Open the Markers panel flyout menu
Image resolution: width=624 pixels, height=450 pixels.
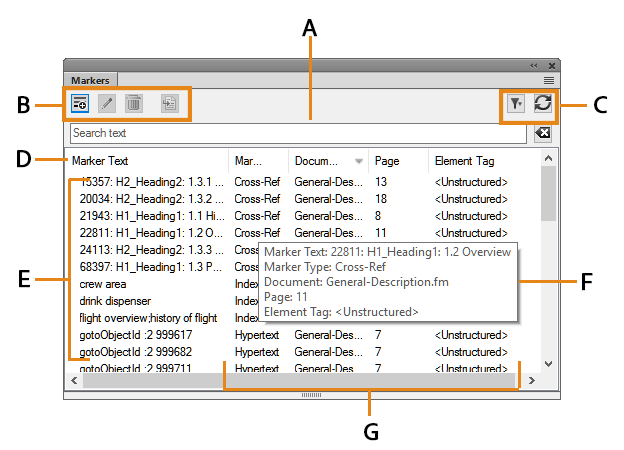tap(549, 79)
